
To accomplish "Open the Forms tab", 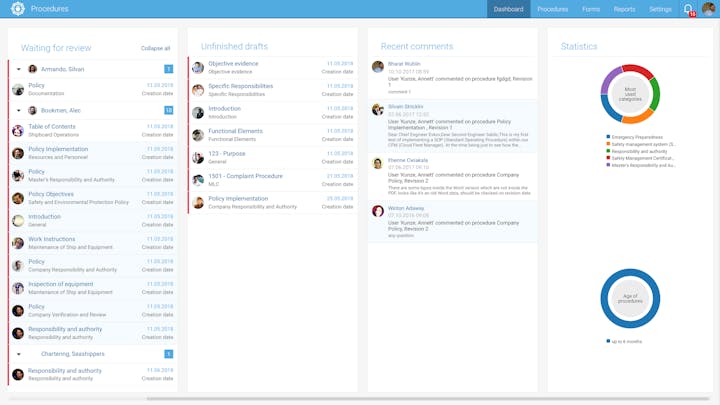I will coord(591,9).
